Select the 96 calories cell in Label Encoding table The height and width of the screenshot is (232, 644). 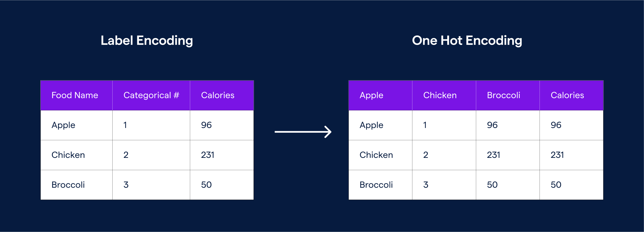point(206,125)
